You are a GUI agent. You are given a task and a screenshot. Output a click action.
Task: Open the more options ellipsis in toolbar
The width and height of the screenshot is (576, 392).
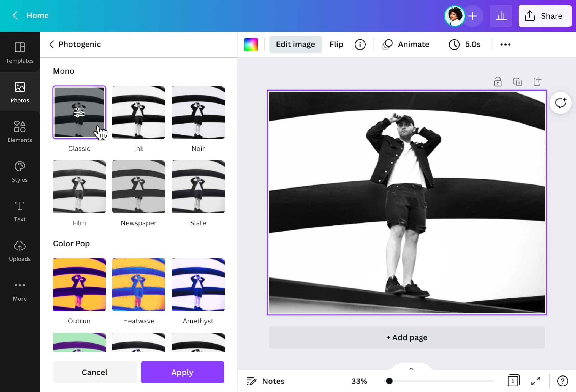505,44
